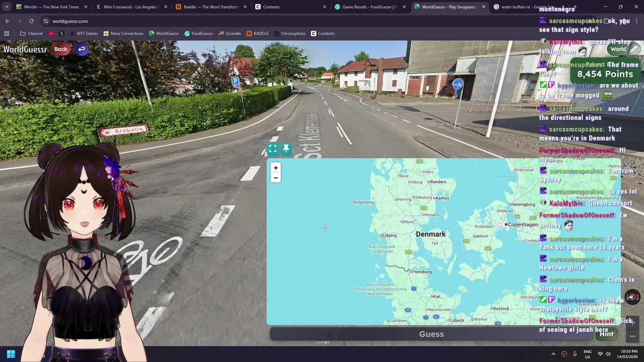644x362 pixels.
Task: Open the YouTube bookmark icon
Action: [x=51, y=33]
